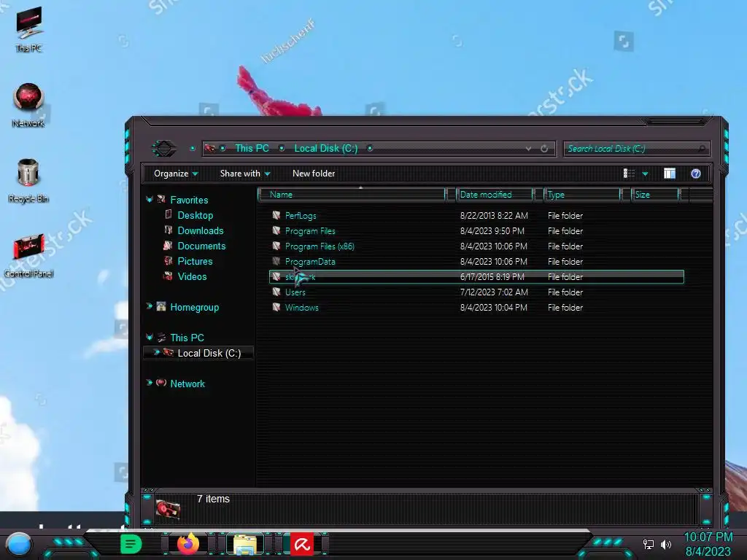Click the ProgramData folder icon

point(276,261)
